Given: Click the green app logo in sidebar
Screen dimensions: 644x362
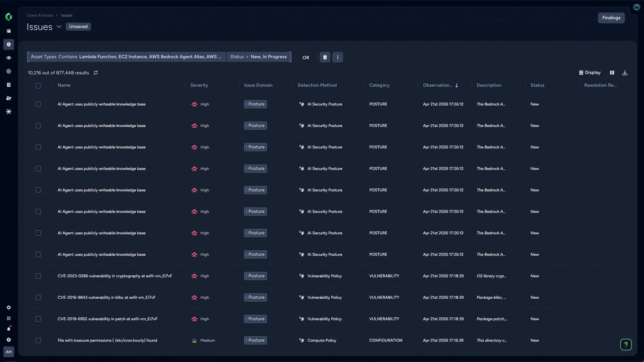Looking at the screenshot, I should [x=9, y=17].
